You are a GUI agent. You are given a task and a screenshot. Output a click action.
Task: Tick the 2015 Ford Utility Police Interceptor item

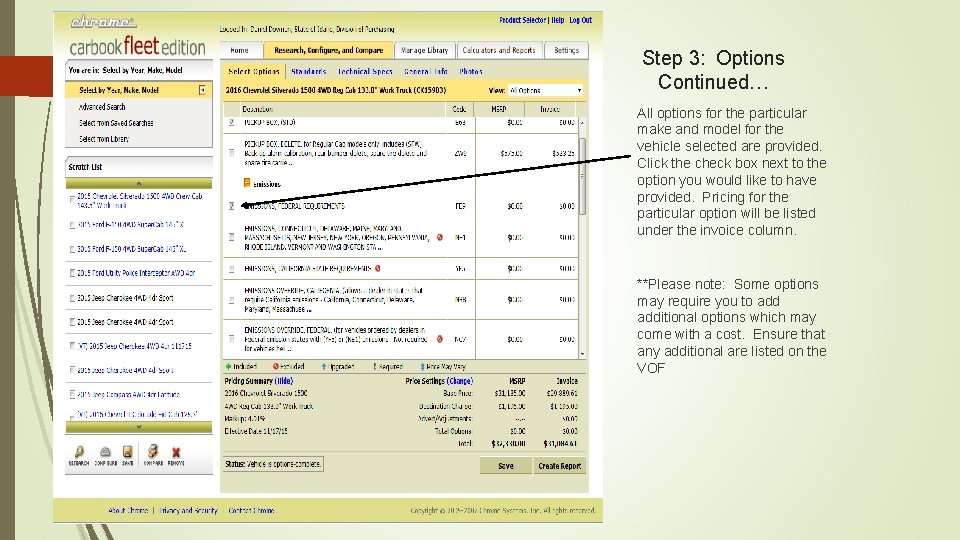72,273
